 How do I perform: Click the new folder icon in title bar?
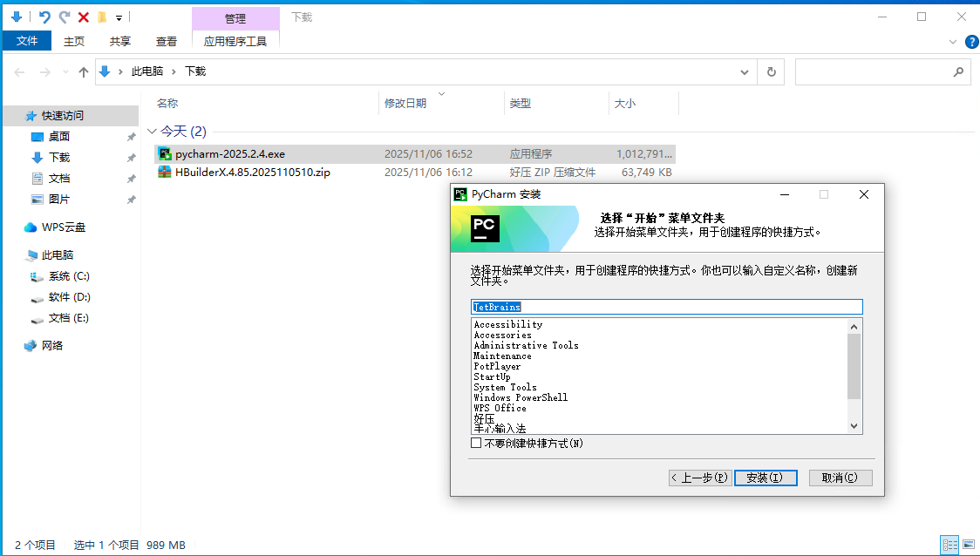tap(102, 17)
